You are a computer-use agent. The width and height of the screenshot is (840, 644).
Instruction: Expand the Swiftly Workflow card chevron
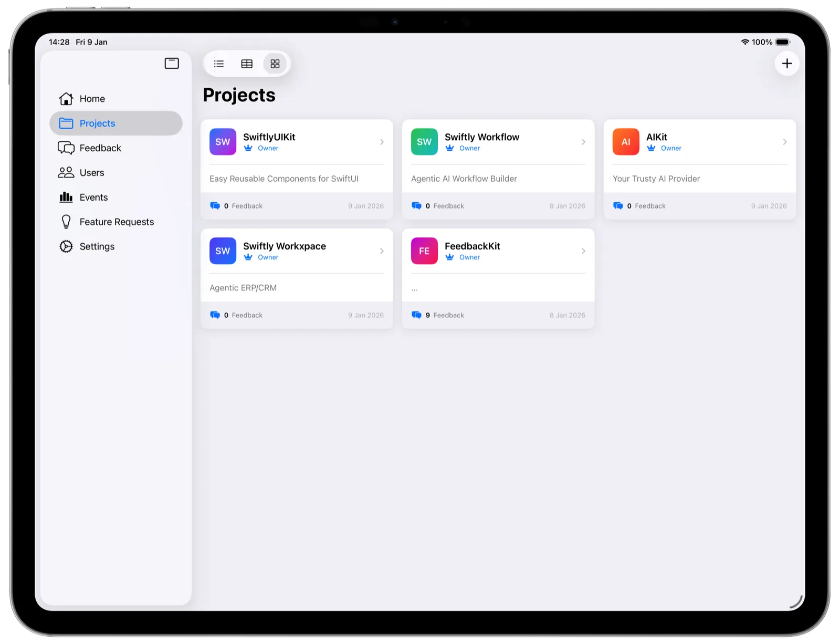[x=583, y=142]
